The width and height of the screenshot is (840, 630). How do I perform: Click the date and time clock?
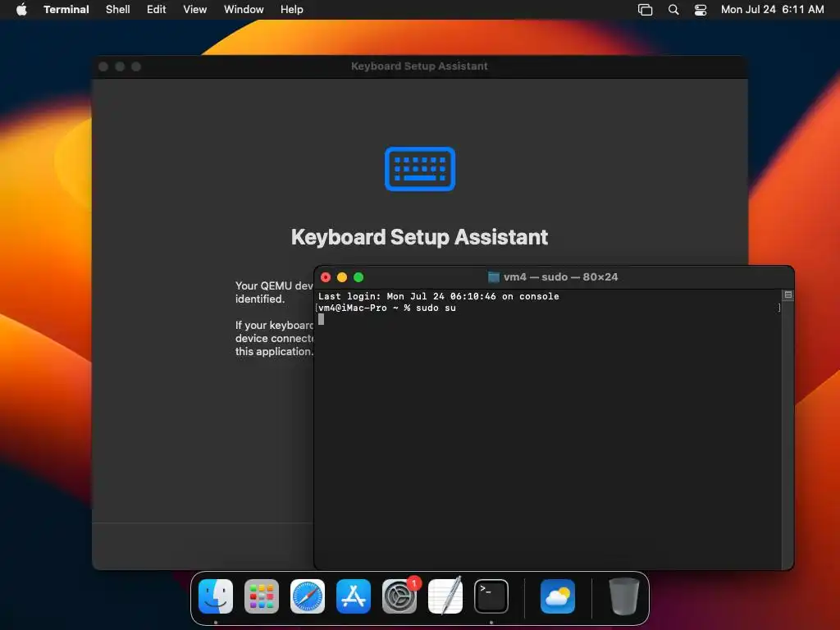pyautogui.click(x=772, y=9)
